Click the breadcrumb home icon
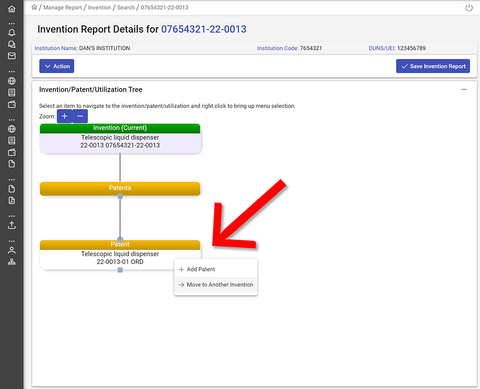This screenshot has height=389, width=480. [34, 7]
